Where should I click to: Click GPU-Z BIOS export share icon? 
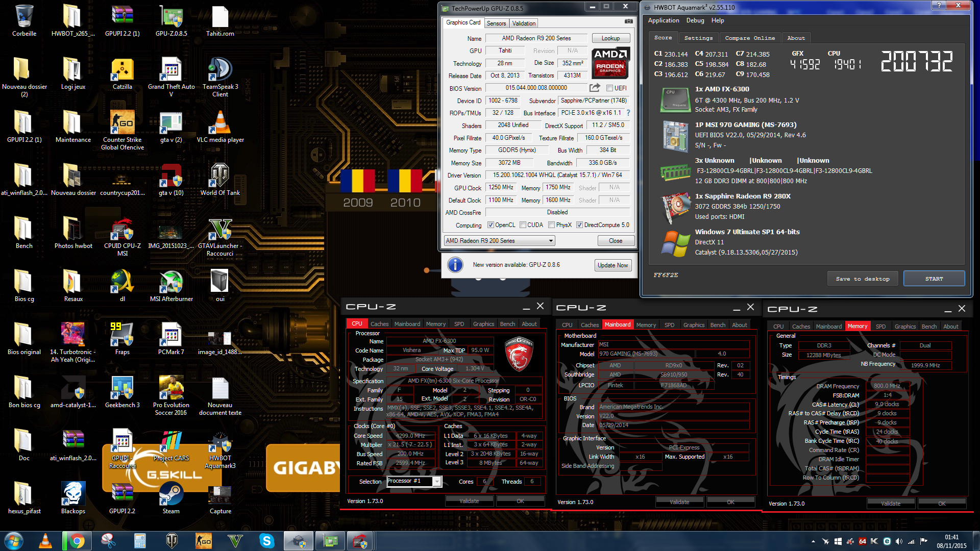tap(595, 88)
